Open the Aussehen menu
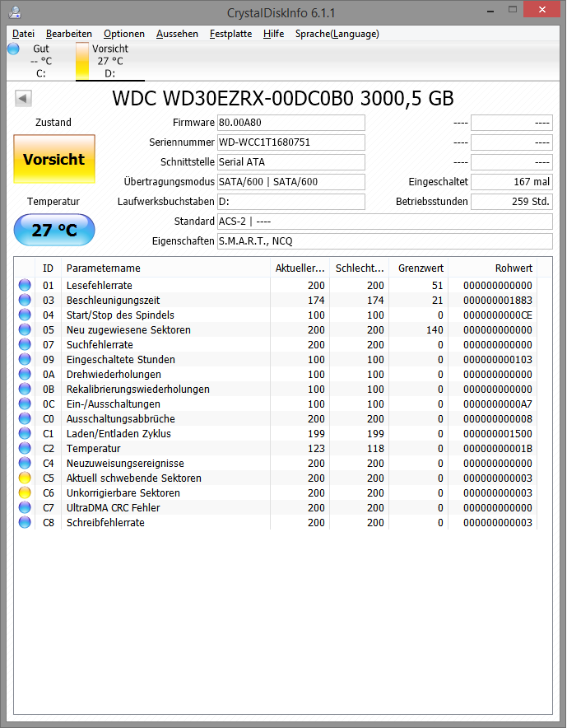The height and width of the screenshot is (728, 567). 177,34
